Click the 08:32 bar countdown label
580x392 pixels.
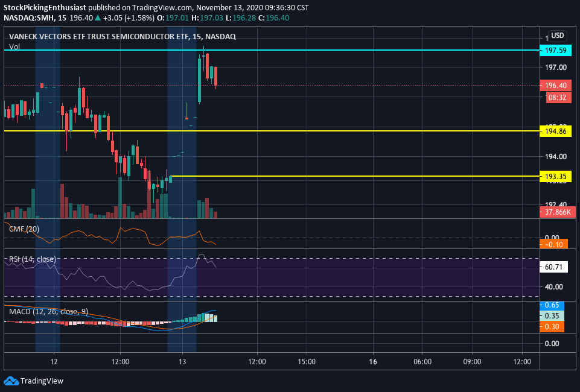pyautogui.click(x=558, y=98)
